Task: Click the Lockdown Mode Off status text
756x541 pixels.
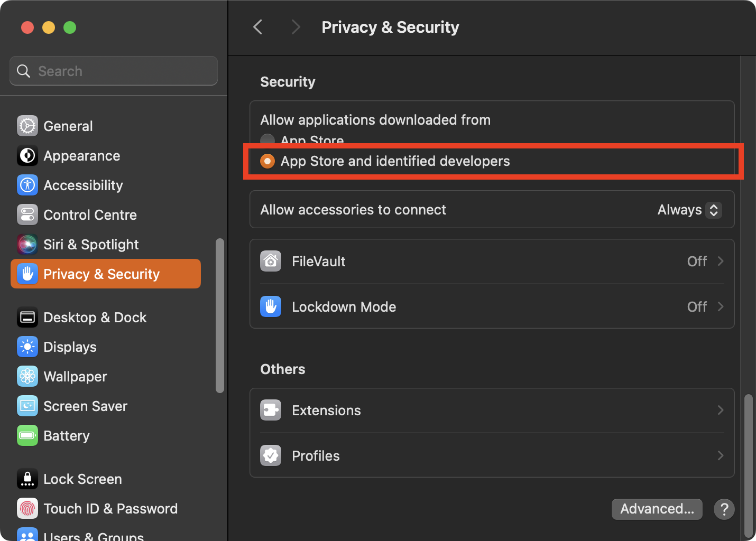Action: 697,306
